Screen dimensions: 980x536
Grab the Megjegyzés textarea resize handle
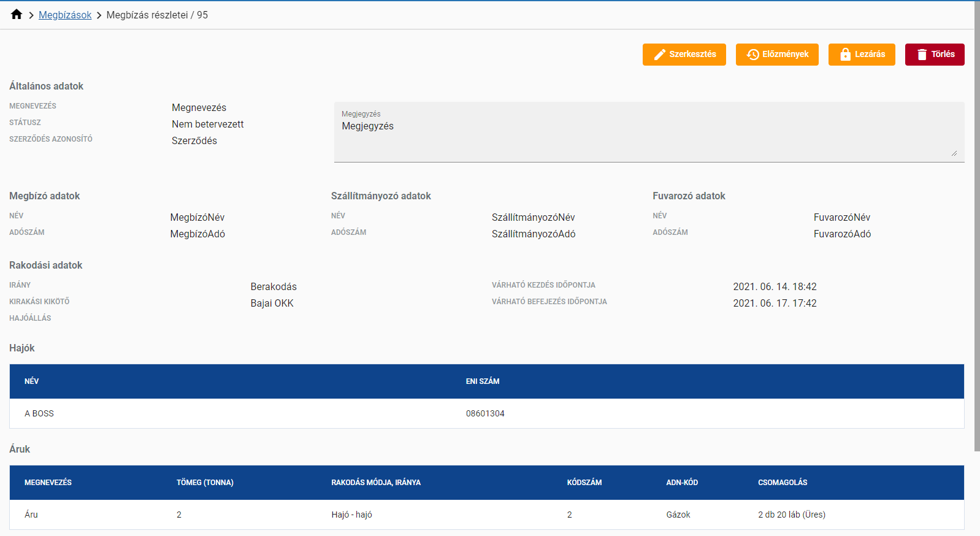tap(954, 153)
